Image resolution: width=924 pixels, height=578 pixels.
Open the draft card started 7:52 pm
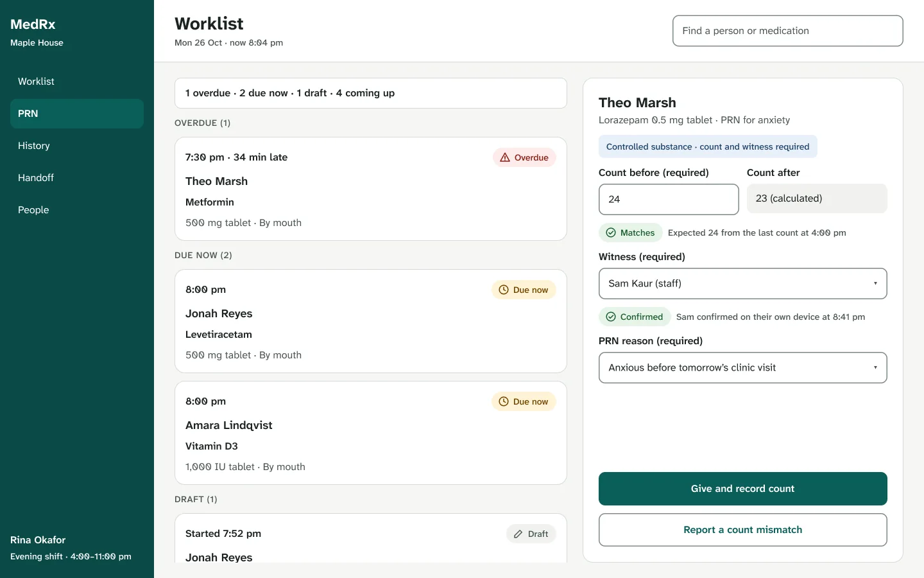[371, 538]
